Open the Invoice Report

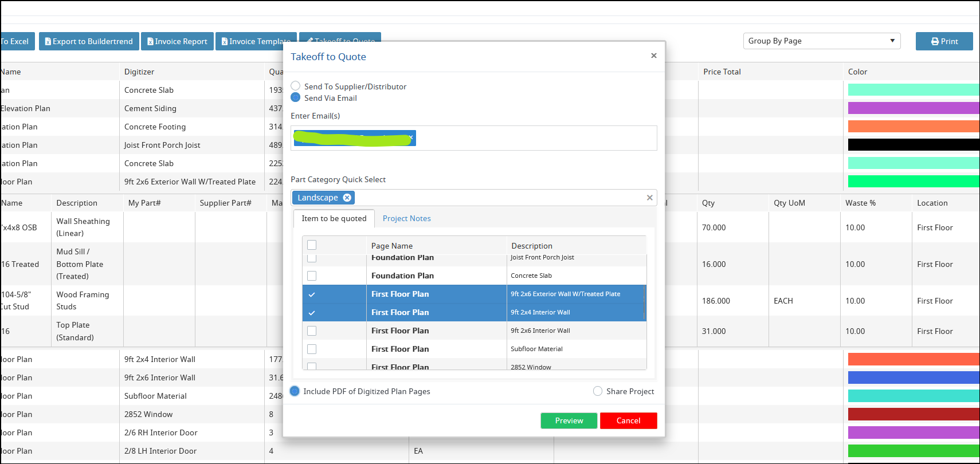coord(177,41)
